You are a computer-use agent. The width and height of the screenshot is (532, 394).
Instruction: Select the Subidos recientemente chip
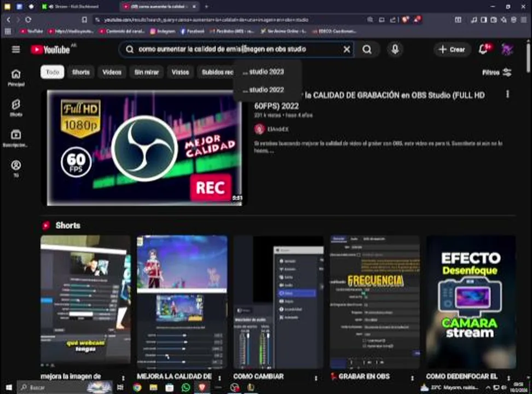(216, 72)
